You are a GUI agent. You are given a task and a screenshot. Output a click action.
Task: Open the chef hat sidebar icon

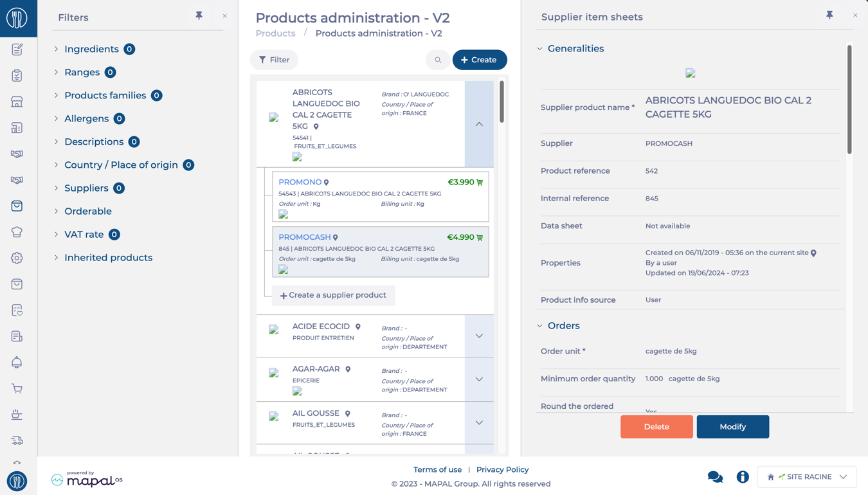(x=17, y=232)
